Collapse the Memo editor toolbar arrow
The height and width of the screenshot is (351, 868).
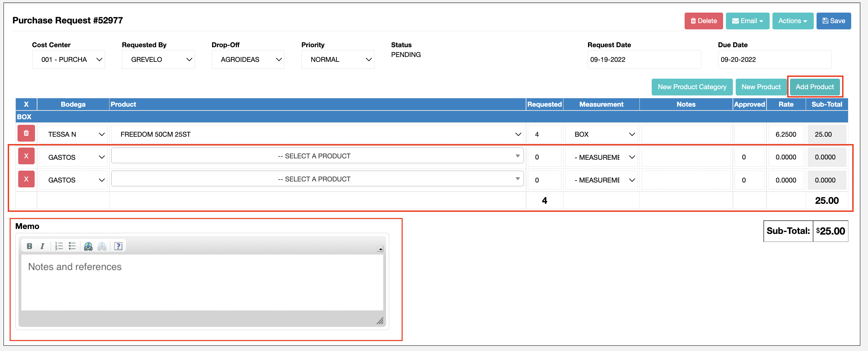[380, 249]
